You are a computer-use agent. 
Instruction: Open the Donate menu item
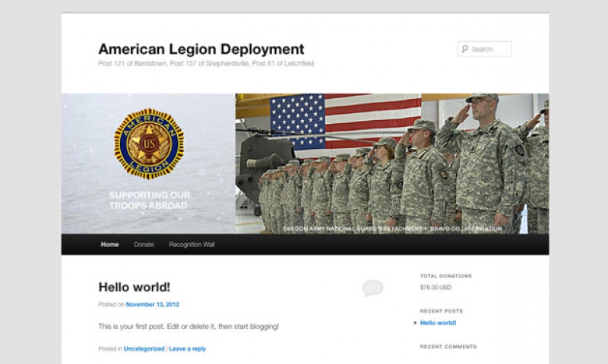144,245
